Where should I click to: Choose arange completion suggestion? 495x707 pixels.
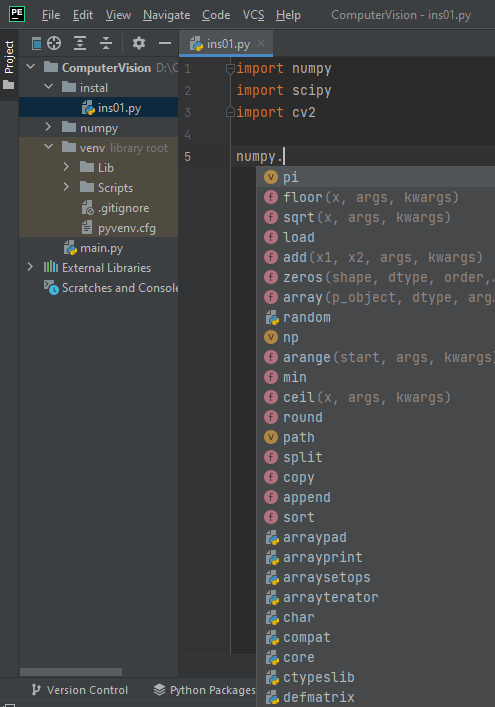(x=376, y=357)
